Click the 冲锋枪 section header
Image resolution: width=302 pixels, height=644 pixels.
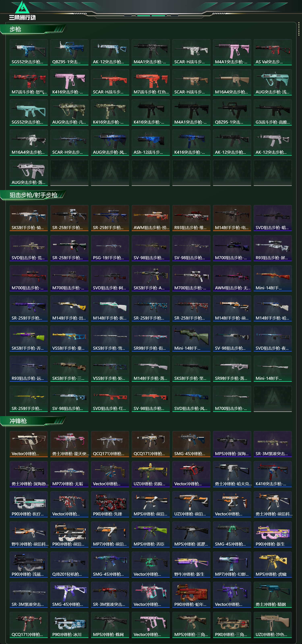(33, 421)
